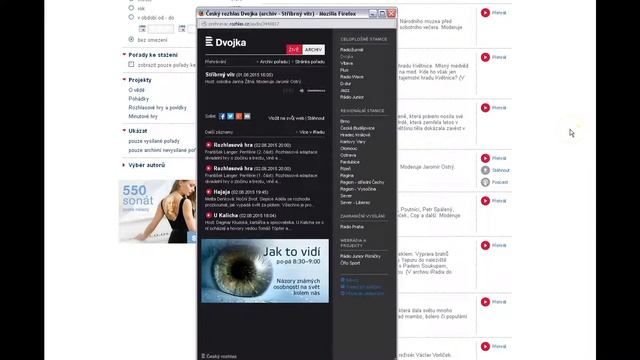Play the mambo, bolero row
This screenshot has height=360, width=640.
[x=485, y=302]
